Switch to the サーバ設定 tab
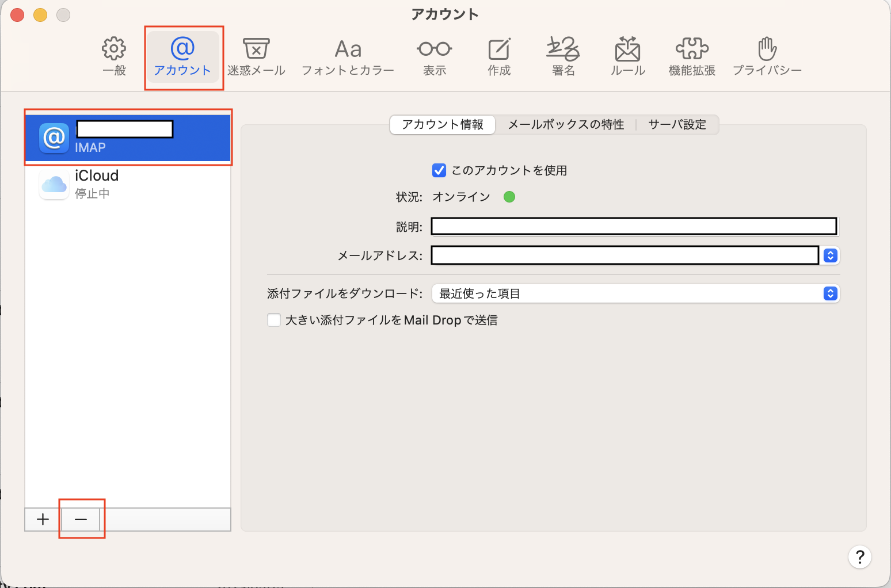The height and width of the screenshot is (588, 891). (677, 124)
